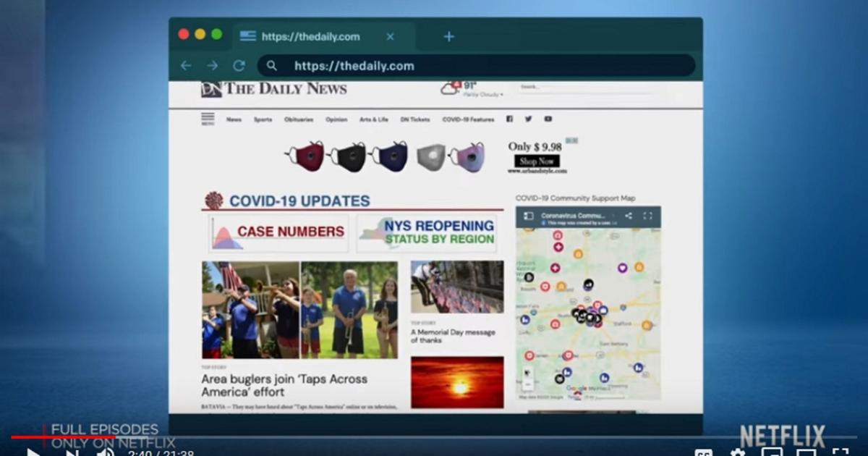Click the COVID-19 Community Support Map heading
Image resolution: width=868 pixels, height=456 pixels.
pos(575,198)
